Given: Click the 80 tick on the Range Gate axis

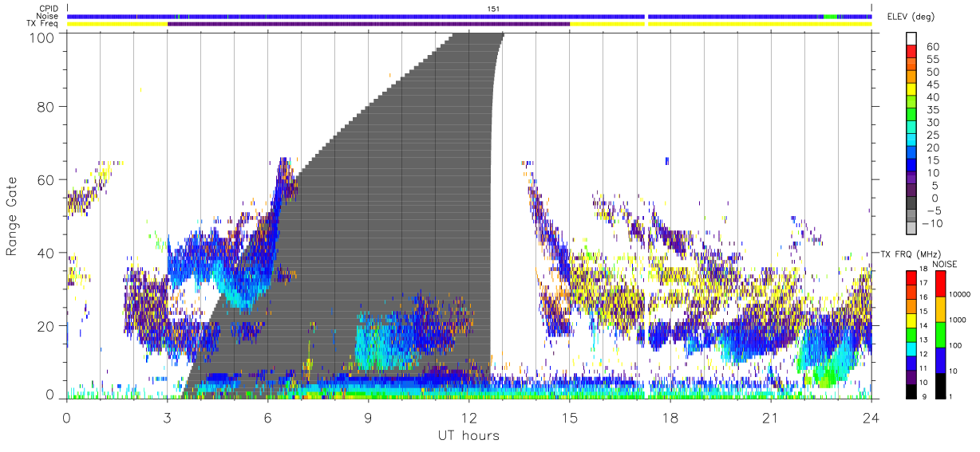Looking at the screenshot, I should (x=47, y=107).
